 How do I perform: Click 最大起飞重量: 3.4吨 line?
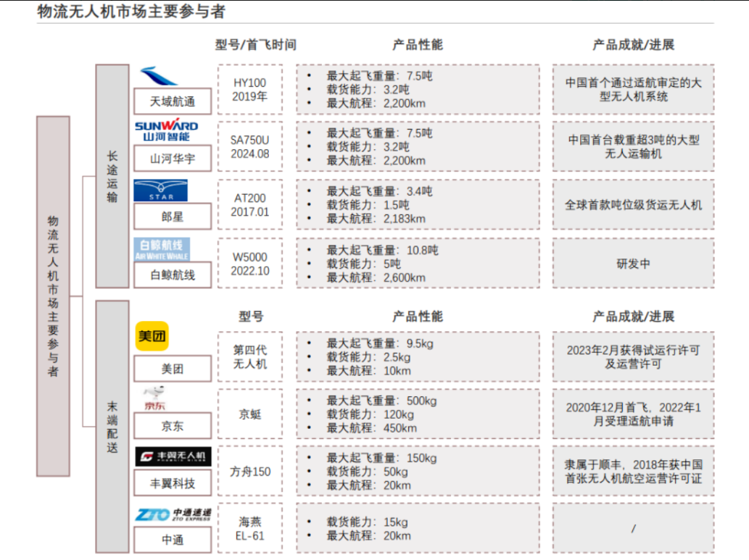pyautogui.click(x=379, y=191)
